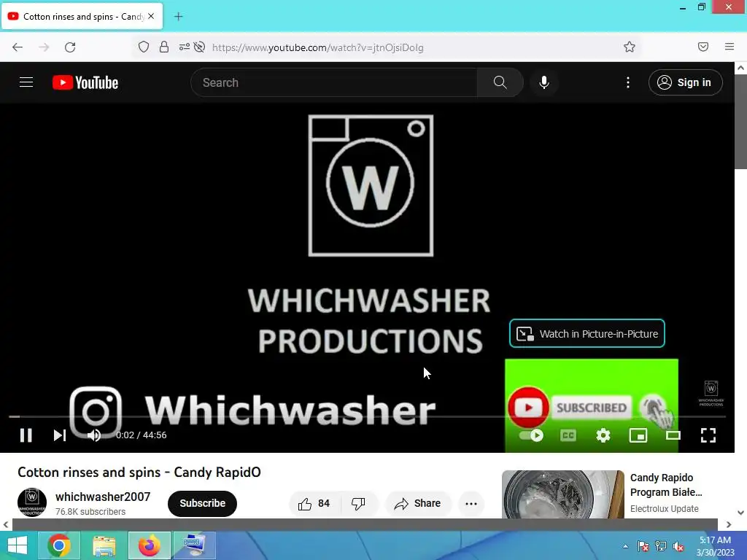Image resolution: width=747 pixels, height=560 pixels.
Task: Click the autoplay blocked icon
Action: pos(200,47)
